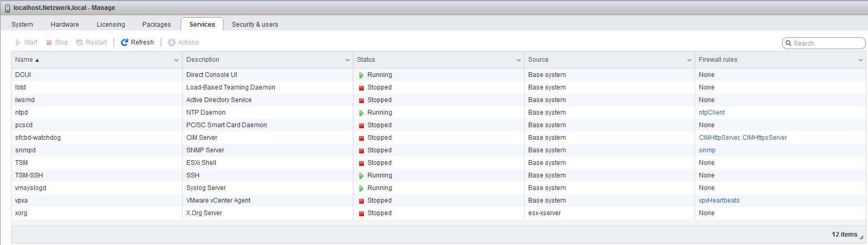Follow the vpxHeartbeats firewall link
Screen dimensions: 868x245
pos(719,201)
